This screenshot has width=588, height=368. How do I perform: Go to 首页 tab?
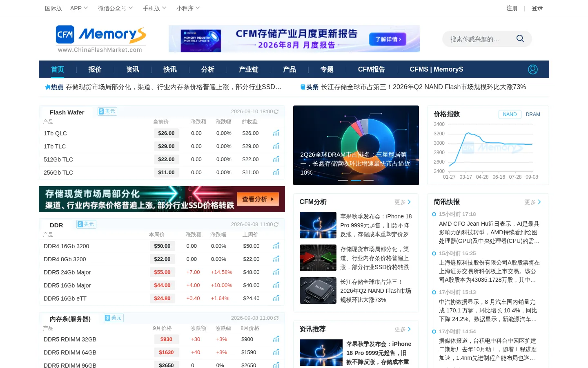click(58, 70)
